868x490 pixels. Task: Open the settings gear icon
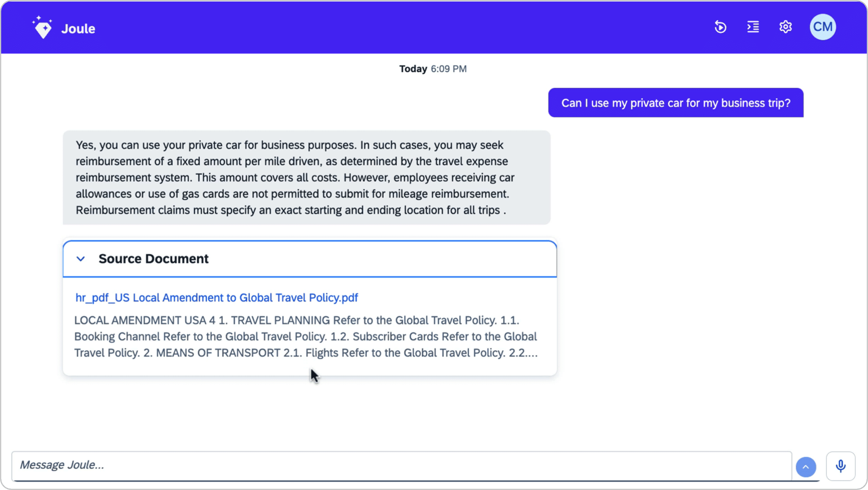[x=785, y=27]
